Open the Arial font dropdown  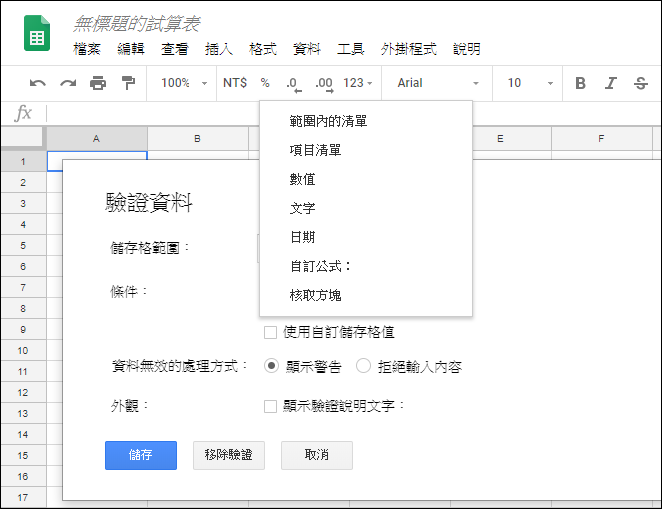click(438, 83)
